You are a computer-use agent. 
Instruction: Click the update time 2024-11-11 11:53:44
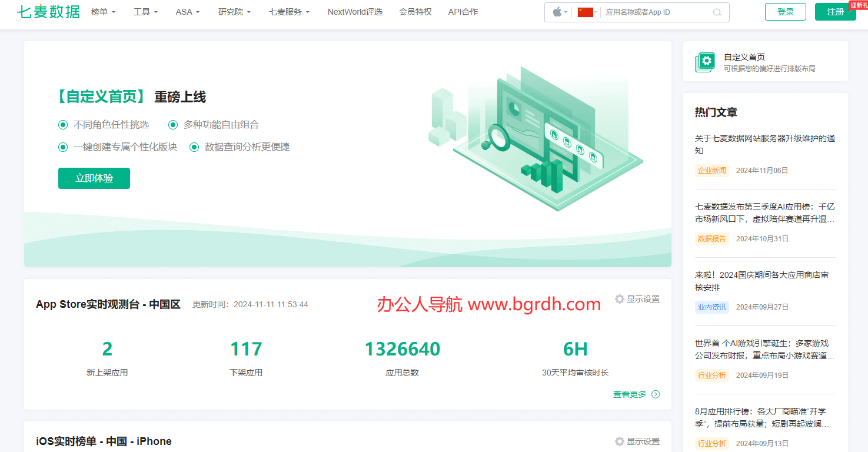[271, 305]
